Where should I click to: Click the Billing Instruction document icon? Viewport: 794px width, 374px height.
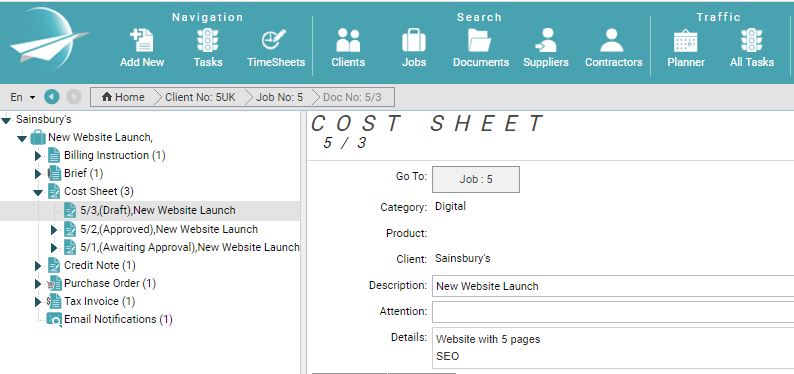(x=54, y=155)
